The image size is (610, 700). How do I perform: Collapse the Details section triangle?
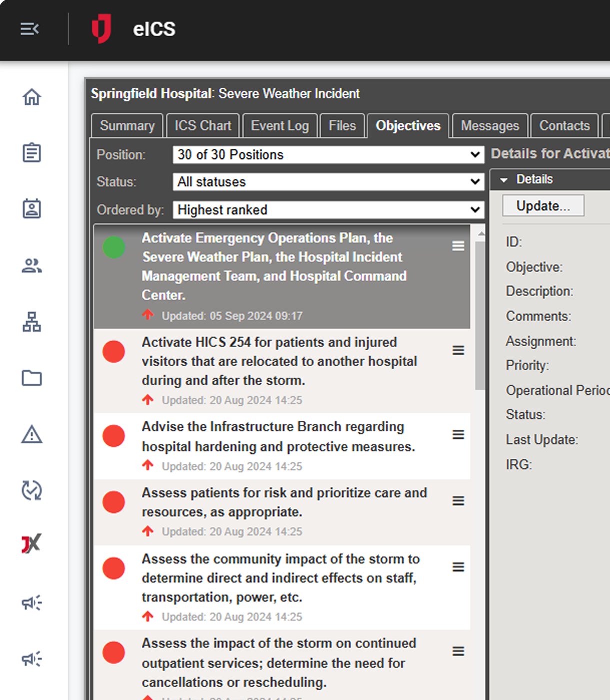(x=504, y=180)
